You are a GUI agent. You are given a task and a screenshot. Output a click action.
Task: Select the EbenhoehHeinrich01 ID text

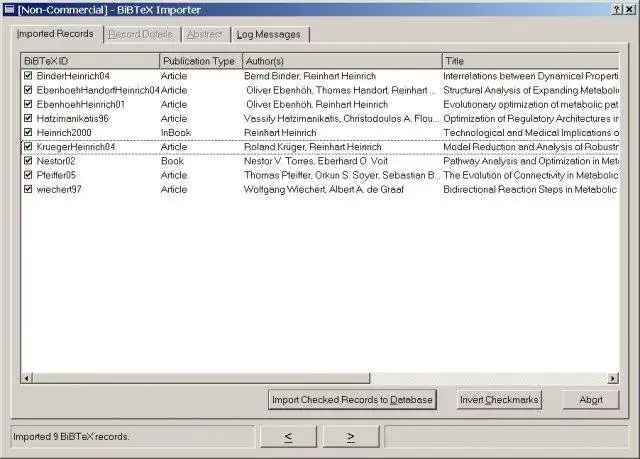[81, 104]
